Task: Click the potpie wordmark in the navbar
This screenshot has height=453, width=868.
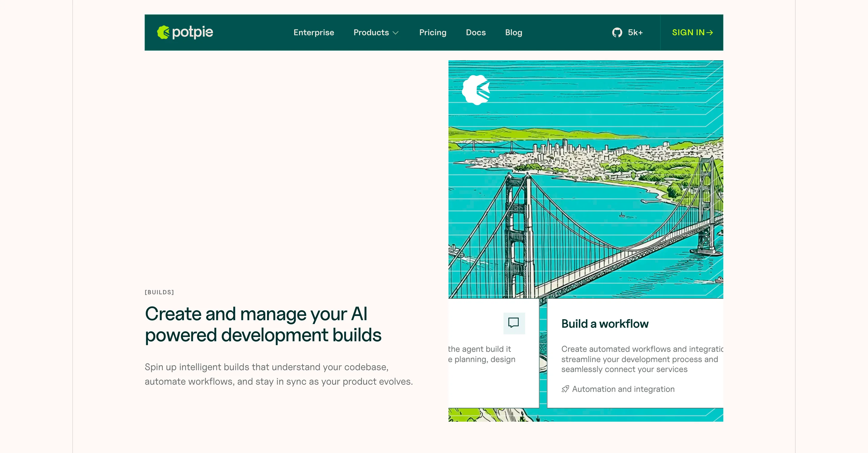Action: point(192,32)
